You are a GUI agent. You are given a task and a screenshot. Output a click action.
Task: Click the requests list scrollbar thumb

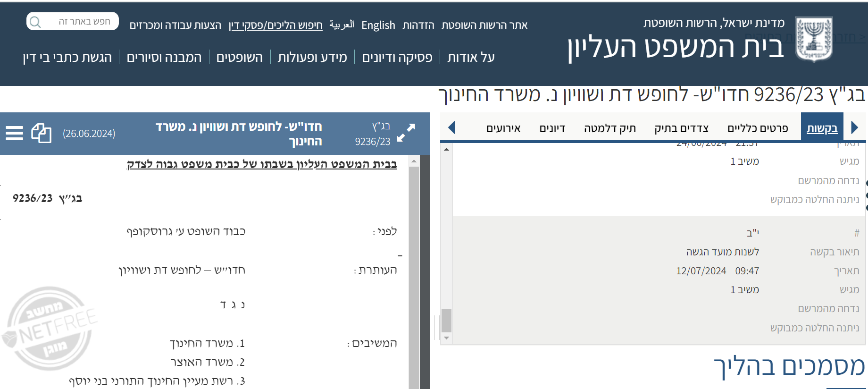(446, 321)
